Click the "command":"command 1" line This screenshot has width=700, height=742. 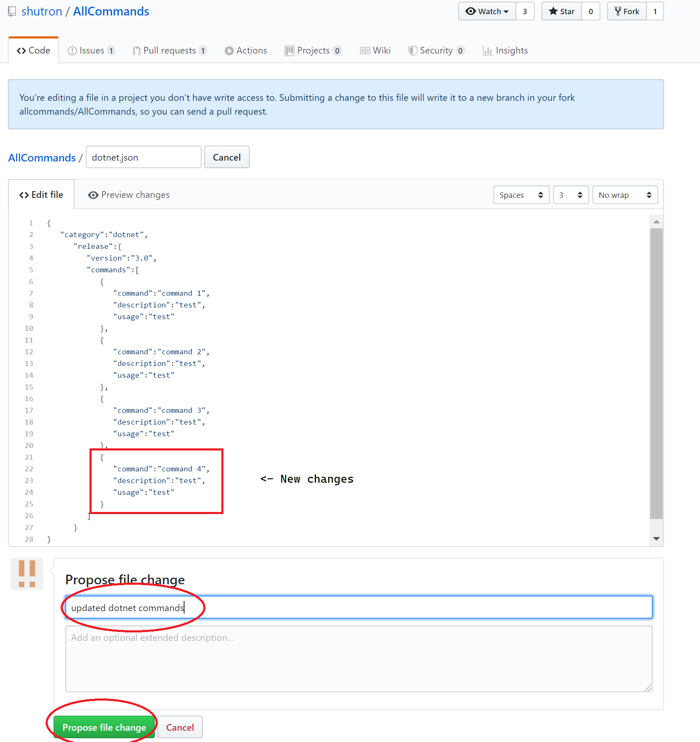[x=161, y=293]
